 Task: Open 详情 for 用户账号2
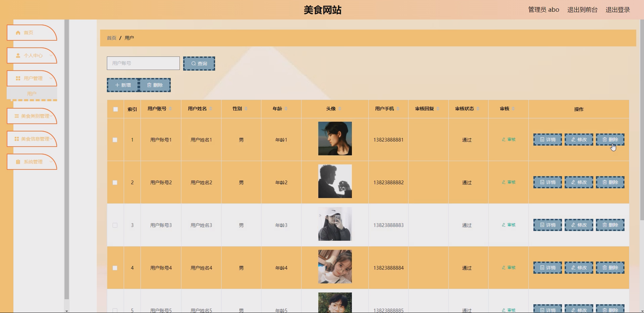click(547, 182)
